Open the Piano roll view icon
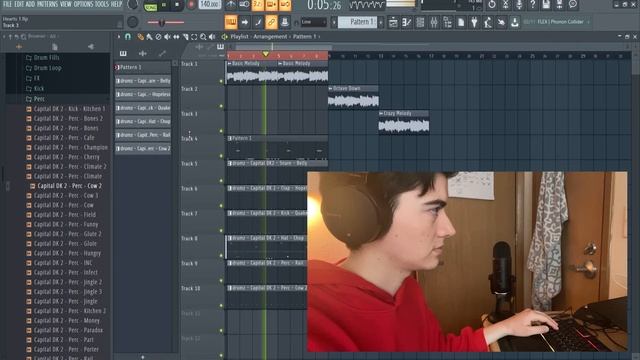The image size is (640, 360). tap(407, 22)
